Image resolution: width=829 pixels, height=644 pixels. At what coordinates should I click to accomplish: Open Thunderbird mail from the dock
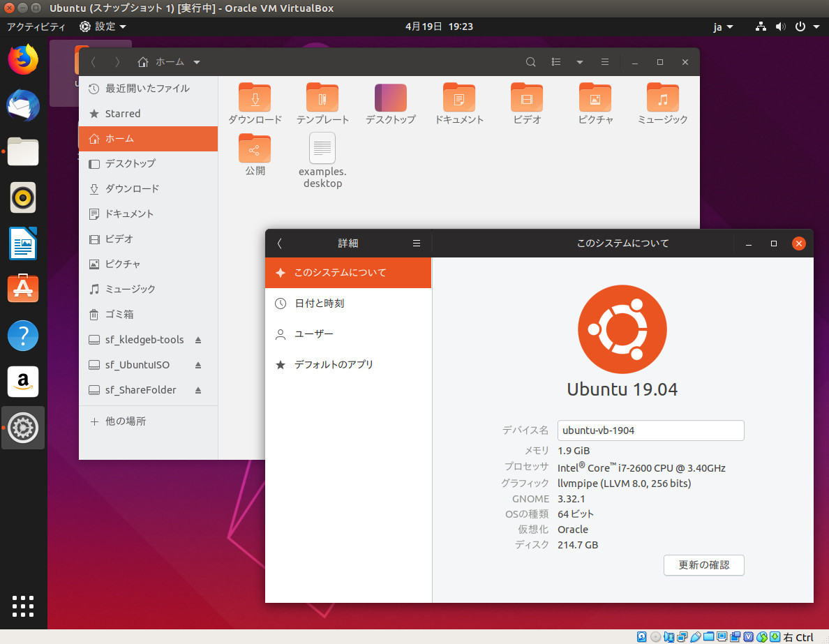[x=23, y=106]
